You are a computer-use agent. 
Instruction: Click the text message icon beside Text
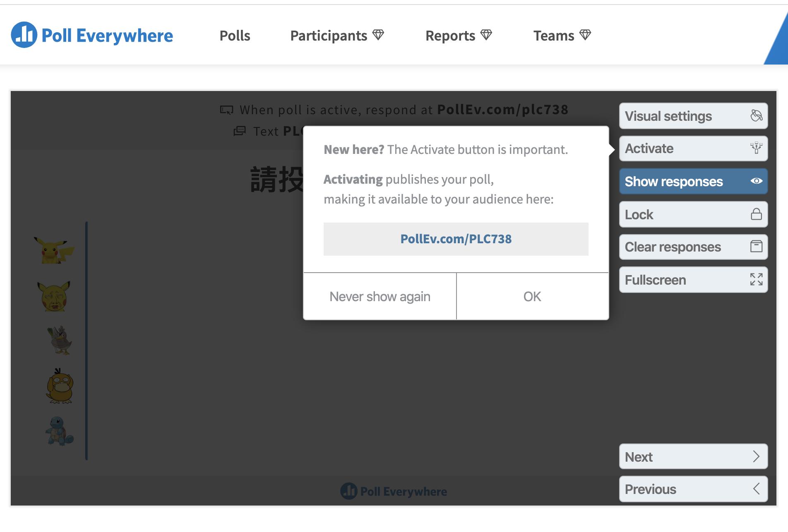[240, 131]
